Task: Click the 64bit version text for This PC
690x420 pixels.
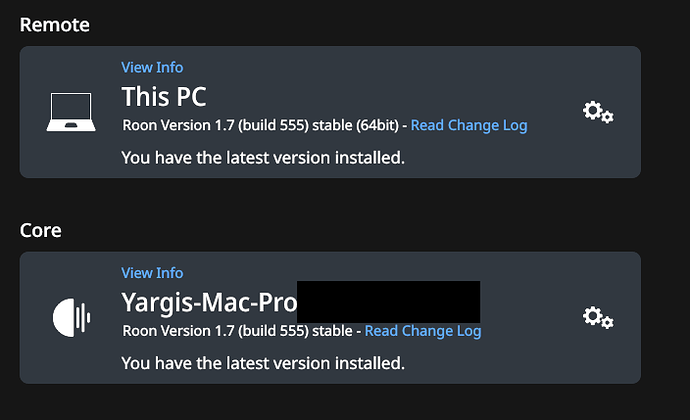Action: tap(377, 125)
